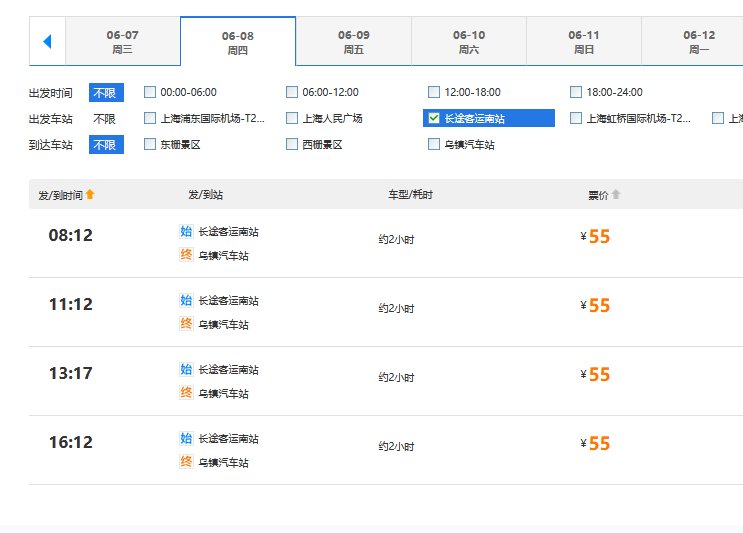
Task: Click 终 end icon in 13:17 row
Action: 186,393
